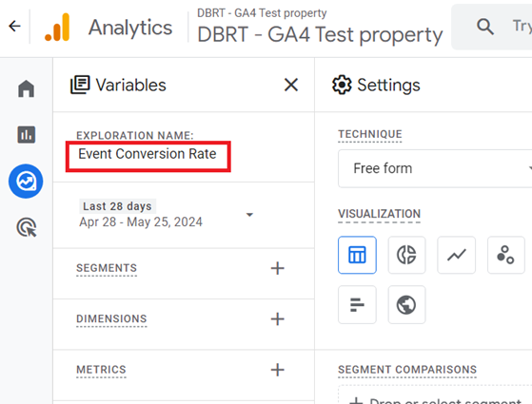Image resolution: width=532 pixels, height=404 pixels.
Task: Click the SEGMENT COMPARISONS label
Action: [407, 370]
